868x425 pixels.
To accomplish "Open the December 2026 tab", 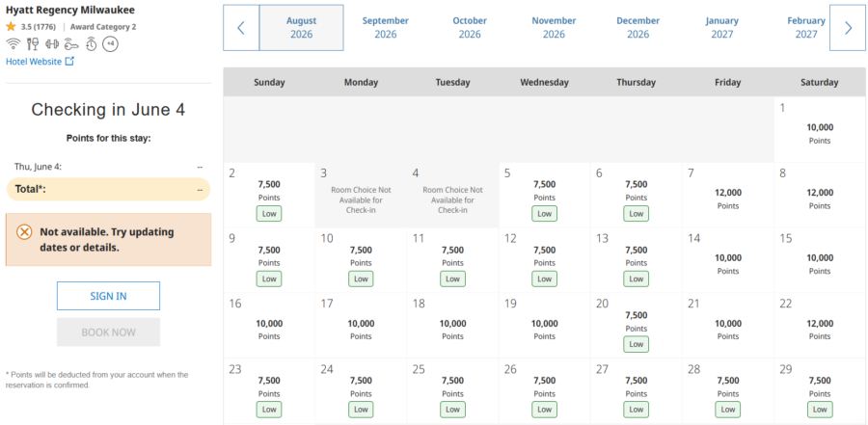I will click(637, 28).
